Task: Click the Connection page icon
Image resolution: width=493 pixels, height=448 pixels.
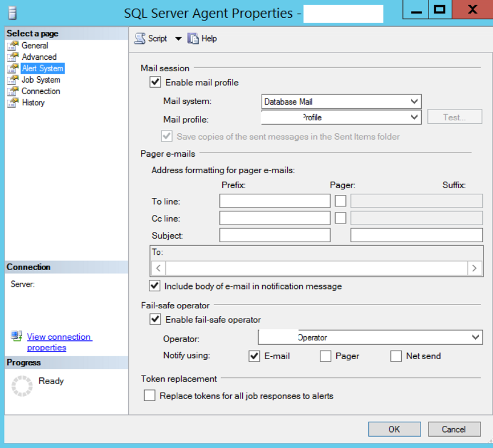Action: pos(13,91)
